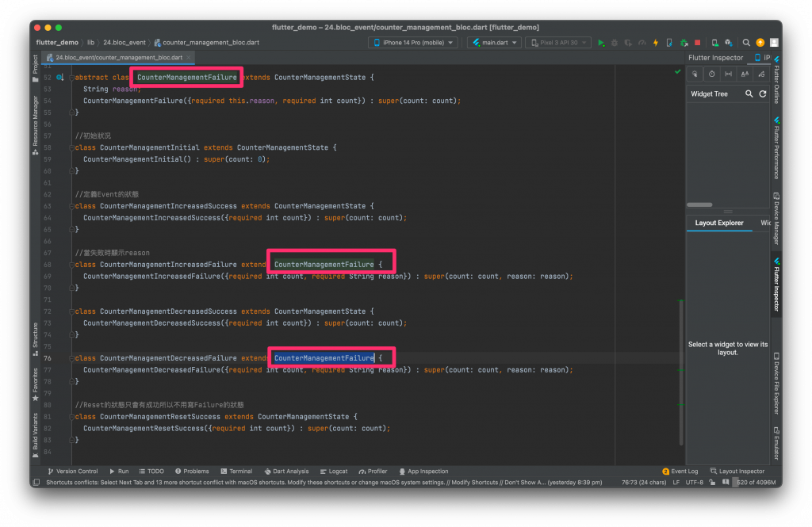Open Flutter attach debugger icon

pos(669,43)
